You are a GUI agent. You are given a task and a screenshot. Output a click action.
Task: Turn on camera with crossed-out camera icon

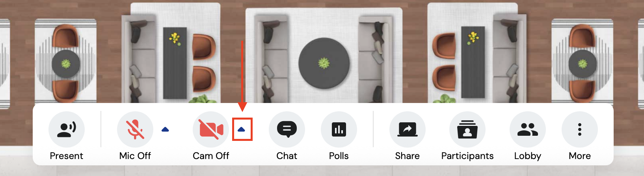211,129
